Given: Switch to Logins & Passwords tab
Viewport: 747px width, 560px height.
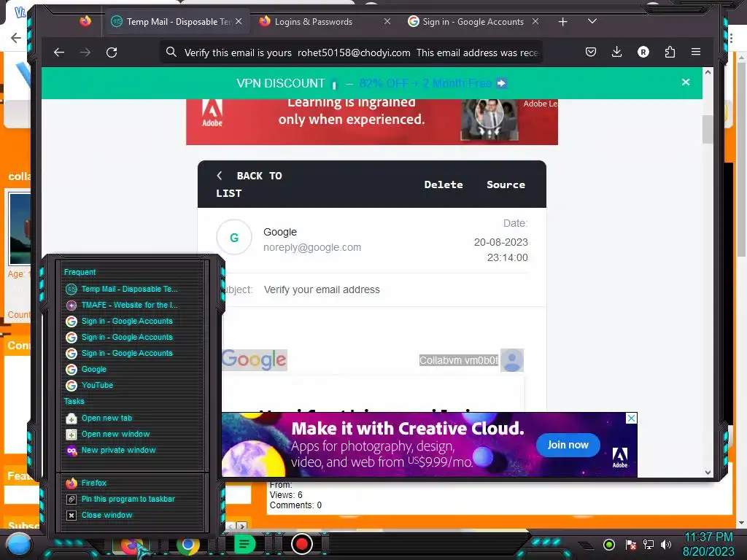Looking at the screenshot, I should [325, 21].
